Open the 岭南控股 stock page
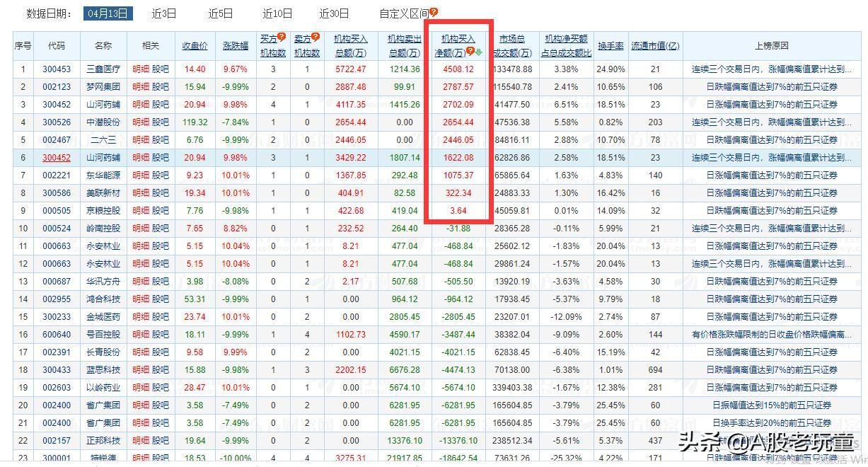This screenshot has height=467, width=868. (103, 229)
